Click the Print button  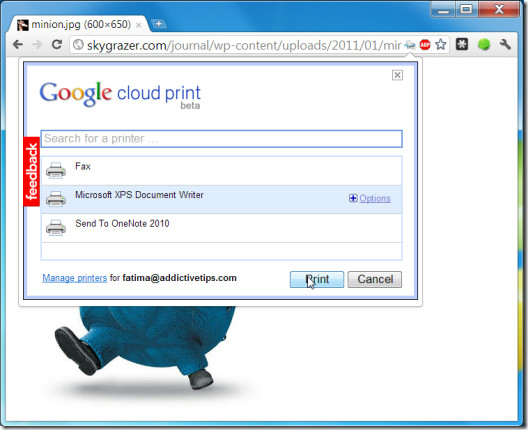click(x=317, y=279)
